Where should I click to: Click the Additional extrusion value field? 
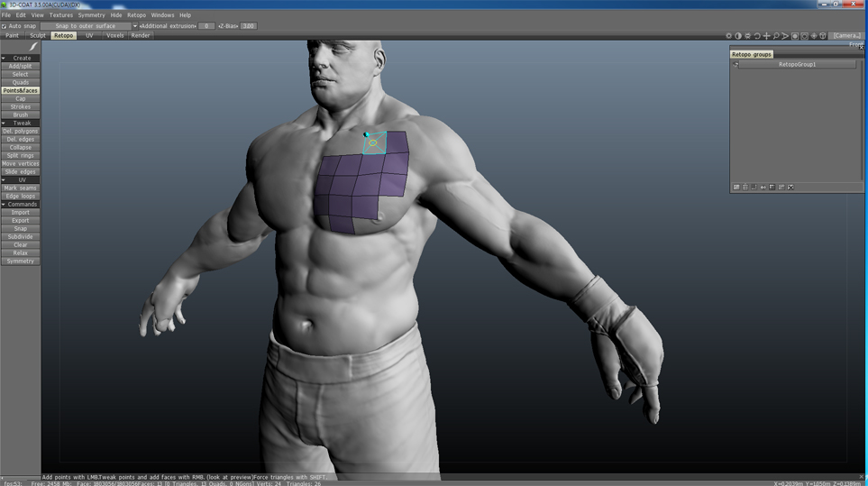coord(206,26)
